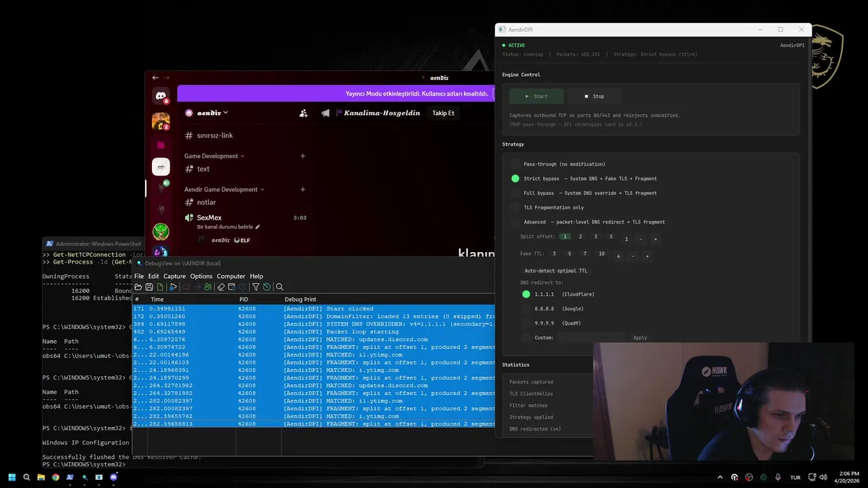Open Computer menu in DebugView
The width and height of the screenshot is (868, 488).
click(x=231, y=276)
